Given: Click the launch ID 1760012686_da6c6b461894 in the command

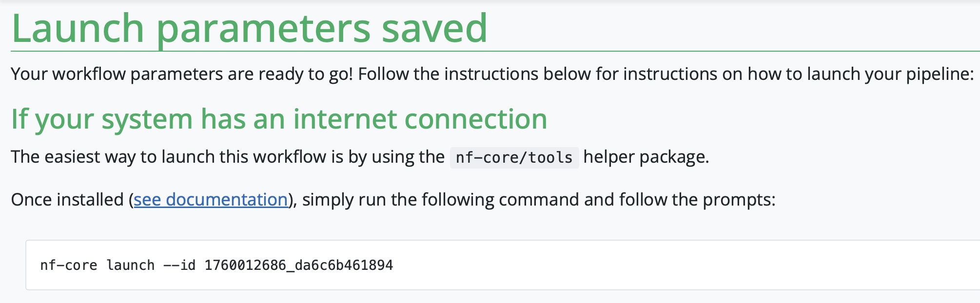Looking at the screenshot, I should pyautogui.click(x=298, y=265).
